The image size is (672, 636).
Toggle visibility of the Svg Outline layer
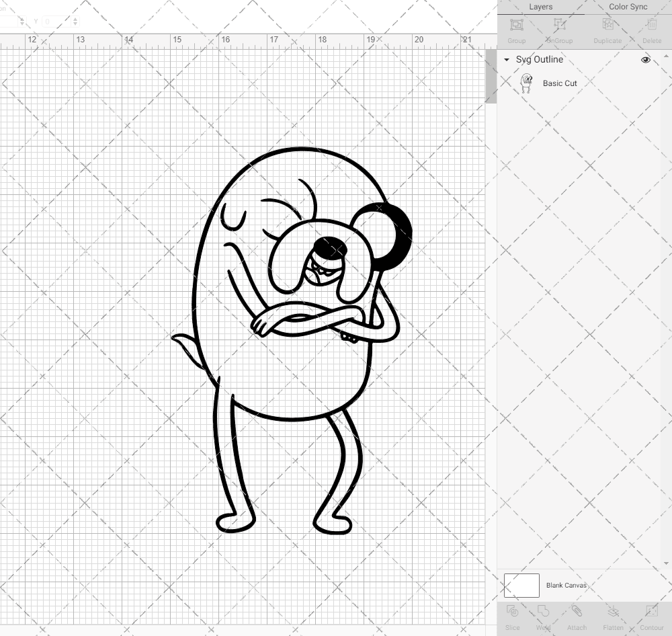coord(645,59)
